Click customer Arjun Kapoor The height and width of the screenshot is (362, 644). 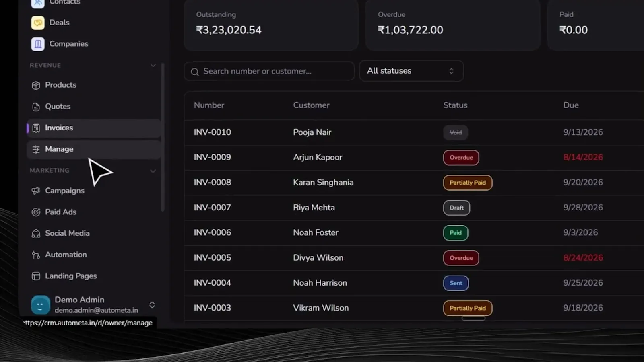318,157
